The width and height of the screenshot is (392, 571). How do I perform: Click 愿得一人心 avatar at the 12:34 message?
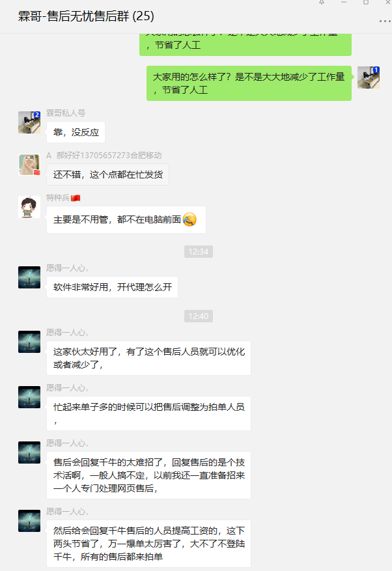(x=29, y=277)
